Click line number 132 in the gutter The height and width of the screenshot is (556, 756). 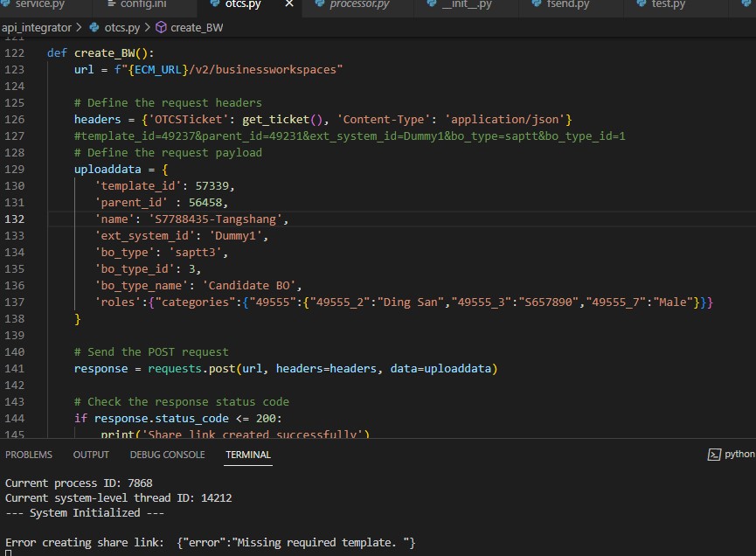pos(14,219)
